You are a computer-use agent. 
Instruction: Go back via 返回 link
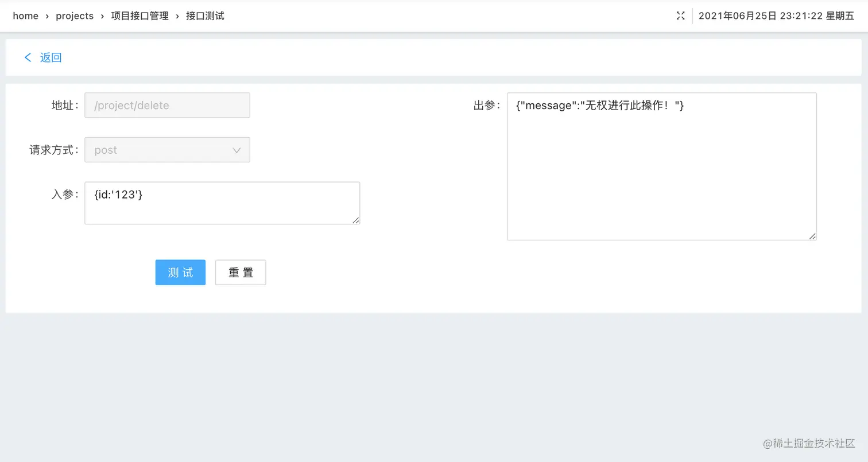[x=51, y=57]
